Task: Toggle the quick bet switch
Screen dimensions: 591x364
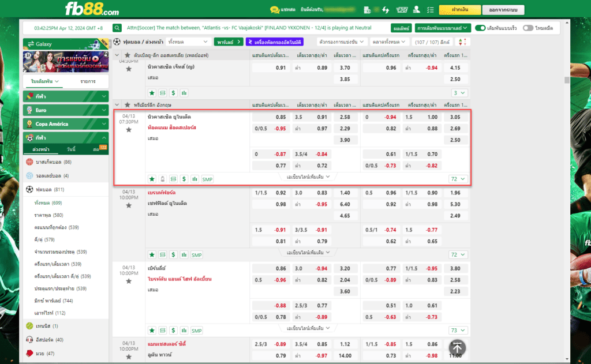Action: point(480,28)
